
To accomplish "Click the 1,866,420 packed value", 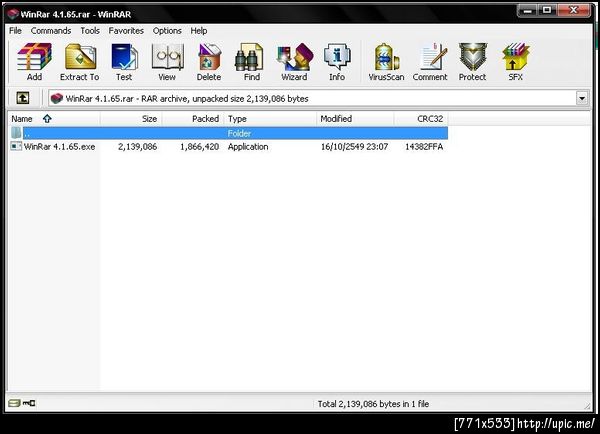I will click(199, 147).
